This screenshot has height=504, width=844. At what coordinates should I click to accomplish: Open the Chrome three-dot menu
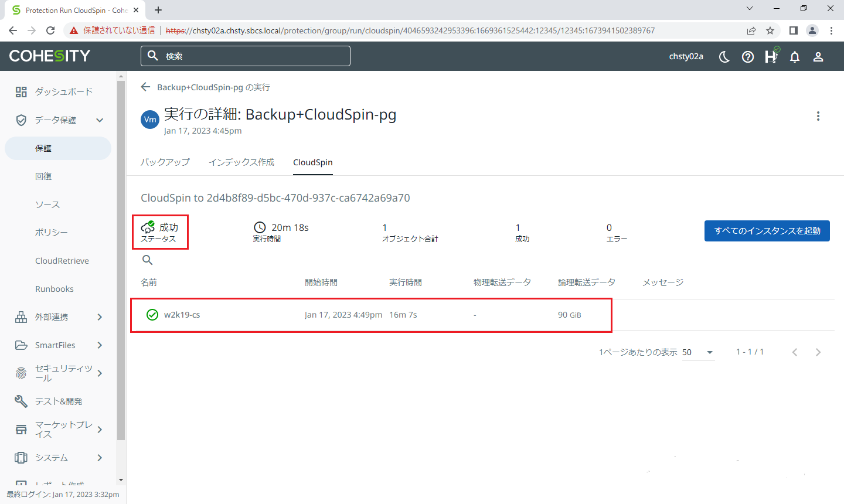pos(831,30)
